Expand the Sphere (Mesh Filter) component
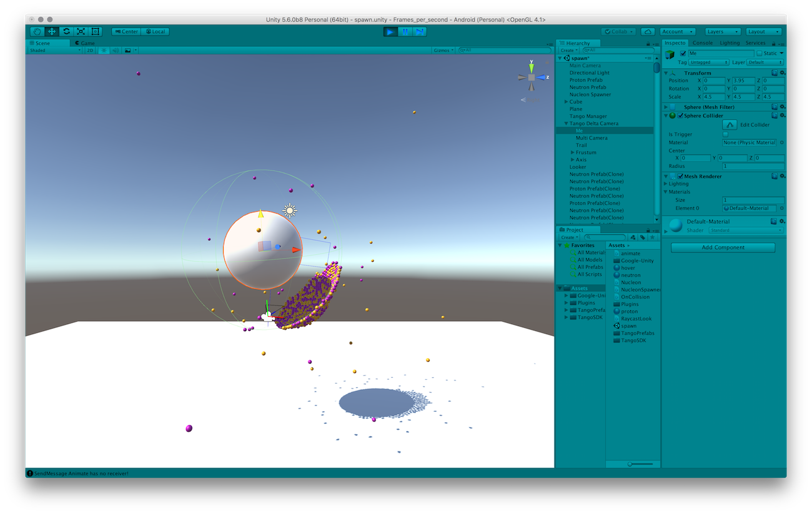 tap(666, 107)
